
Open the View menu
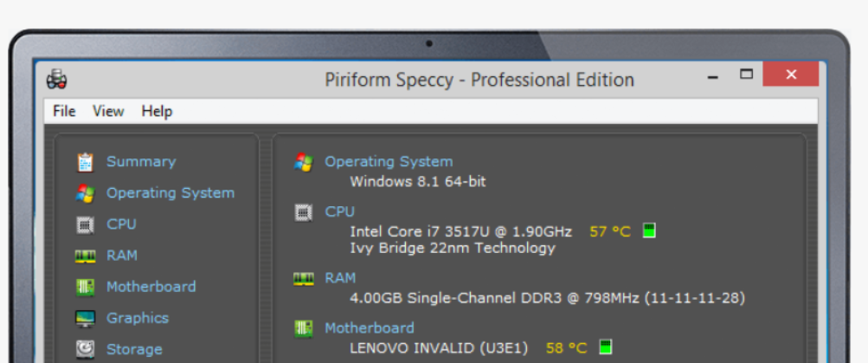click(x=108, y=111)
